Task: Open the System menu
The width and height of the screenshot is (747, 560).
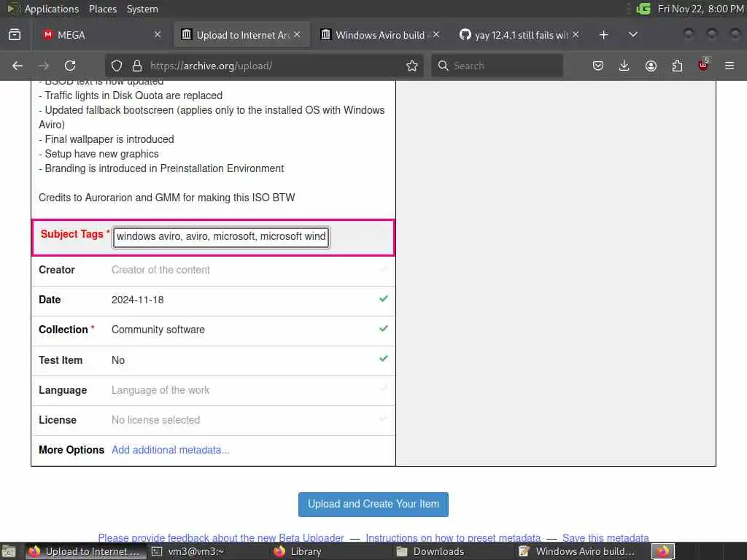Action: (142, 9)
